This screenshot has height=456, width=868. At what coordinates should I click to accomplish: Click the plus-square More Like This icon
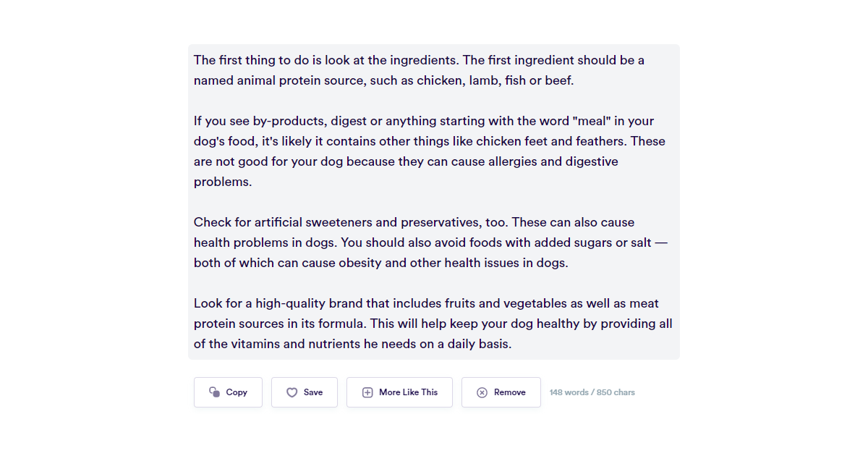point(367,392)
